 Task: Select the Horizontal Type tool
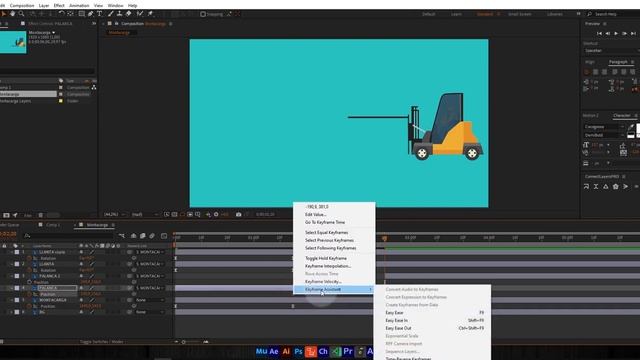(100, 14)
